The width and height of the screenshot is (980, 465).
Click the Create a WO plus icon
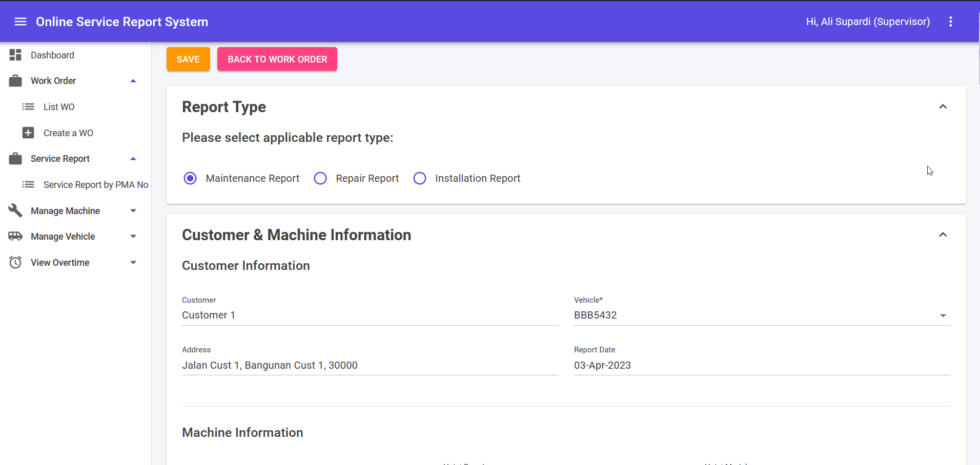[28, 133]
